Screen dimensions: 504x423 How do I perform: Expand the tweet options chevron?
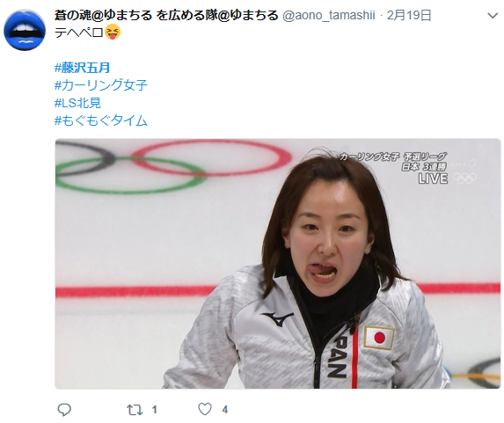point(493,16)
